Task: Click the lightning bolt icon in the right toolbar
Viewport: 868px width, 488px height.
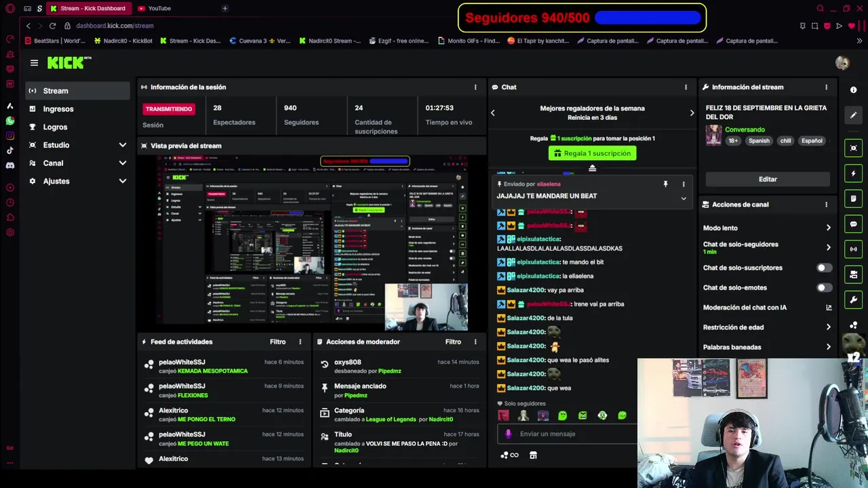Action: [x=853, y=174]
